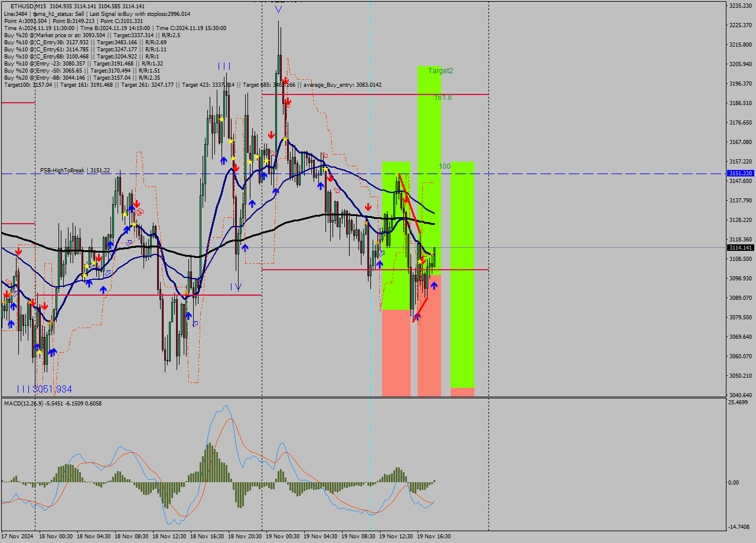Click the Time A:2024.11.19 11:30:00 line

click(115, 28)
